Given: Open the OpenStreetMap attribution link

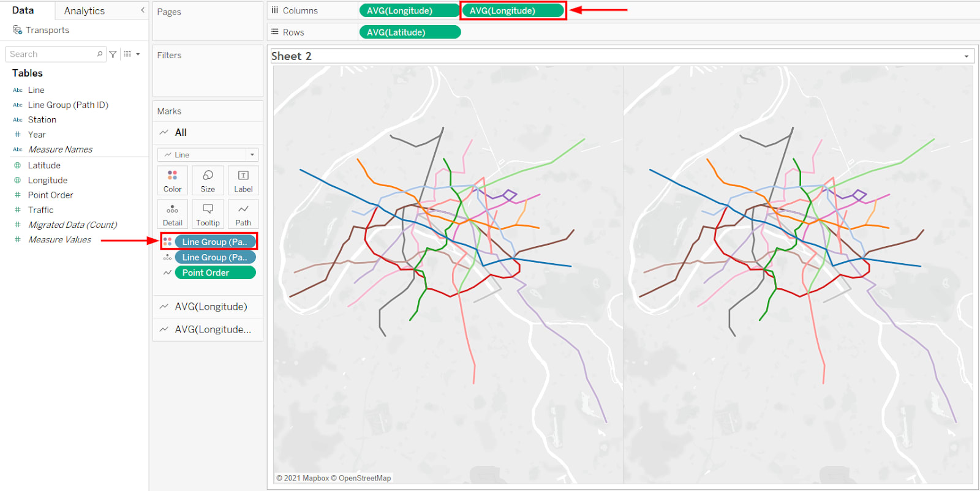Looking at the screenshot, I should [364, 478].
